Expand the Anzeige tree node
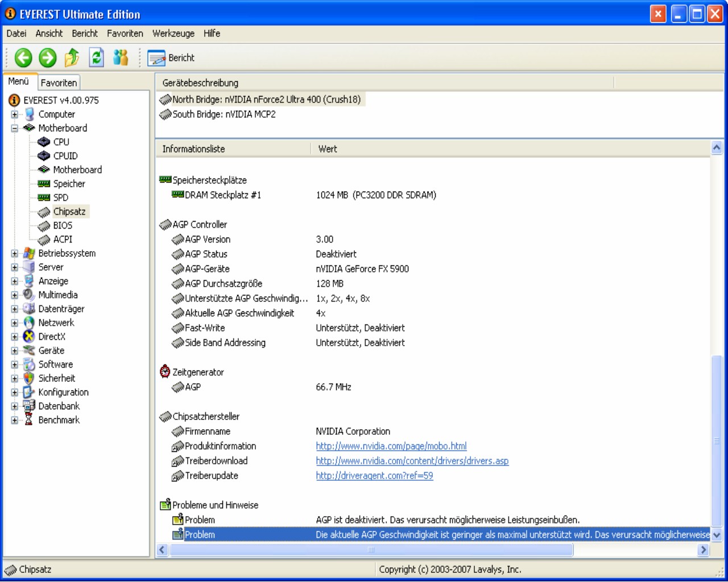This screenshot has width=728, height=582. click(x=15, y=281)
